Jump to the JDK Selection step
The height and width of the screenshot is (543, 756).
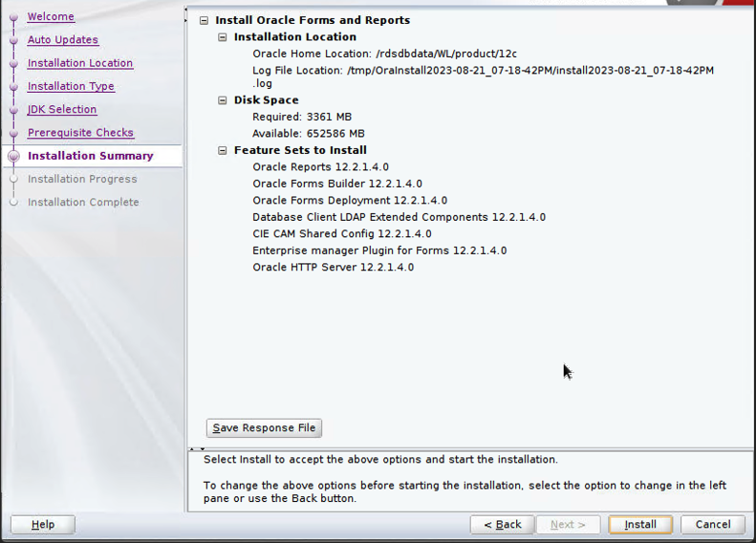pos(62,110)
